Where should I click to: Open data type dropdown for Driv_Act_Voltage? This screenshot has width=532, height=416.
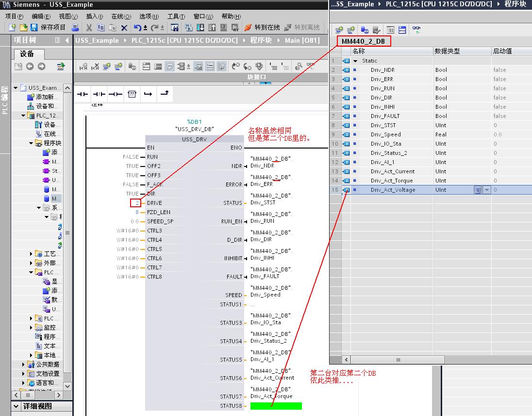[x=487, y=190]
